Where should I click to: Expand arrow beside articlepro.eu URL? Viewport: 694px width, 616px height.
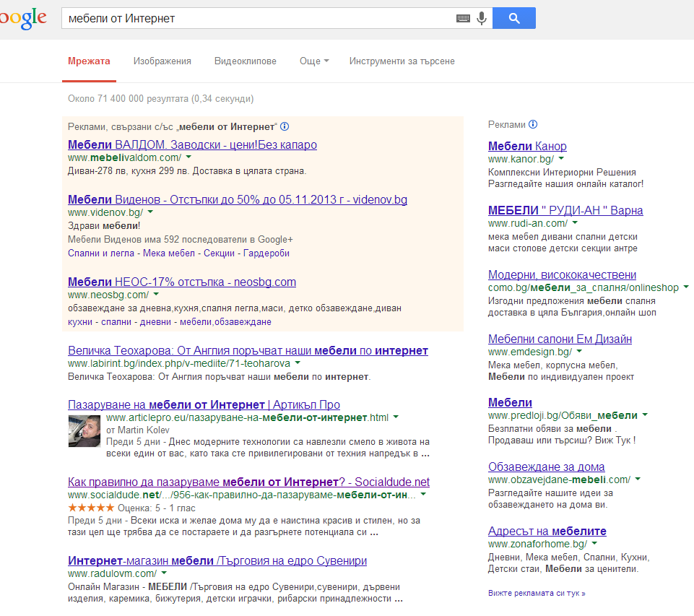396,417
